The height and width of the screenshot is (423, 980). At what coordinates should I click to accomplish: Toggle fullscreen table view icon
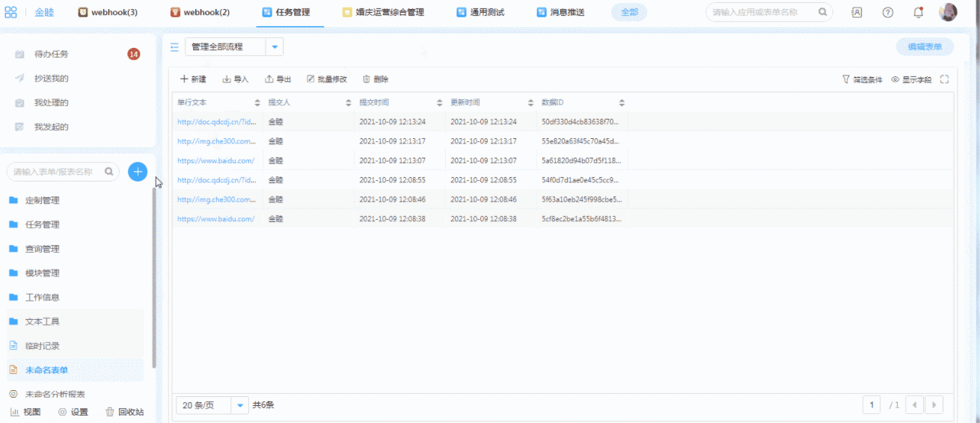[x=945, y=79]
